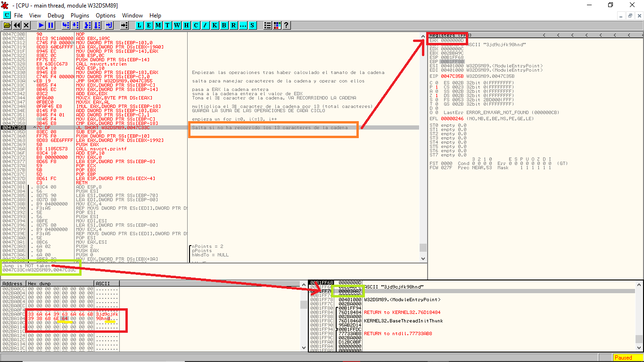Open appearance options via colored grid icon

277,25
